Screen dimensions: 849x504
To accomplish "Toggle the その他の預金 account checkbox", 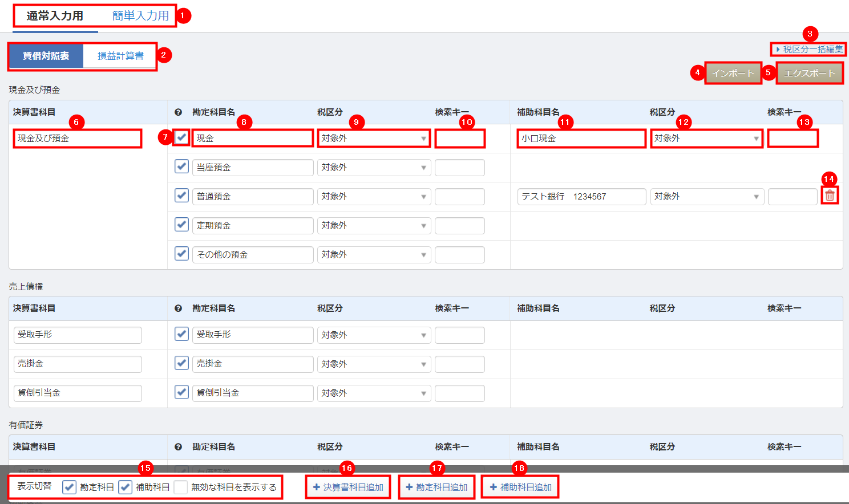I will (181, 254).
